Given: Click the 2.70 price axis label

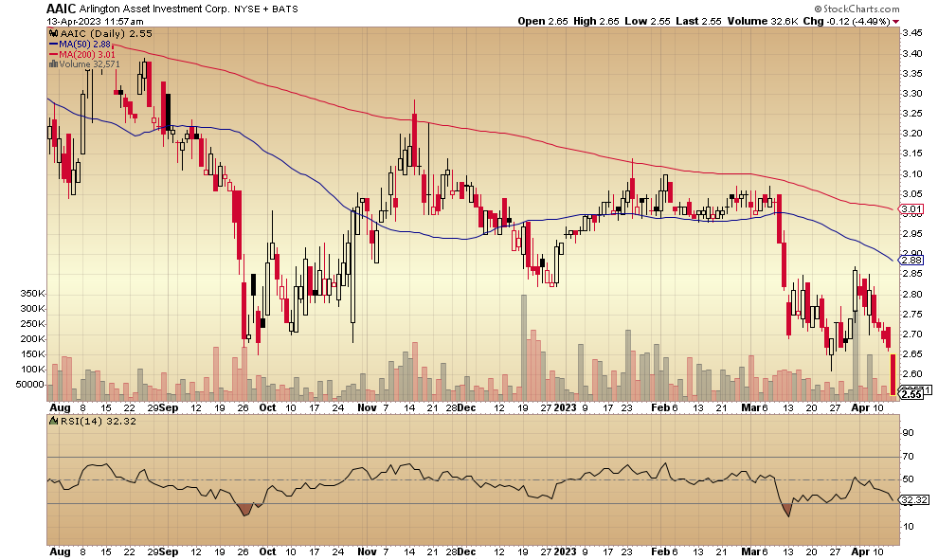Looking at the screenshot, I should click(912, 334).
